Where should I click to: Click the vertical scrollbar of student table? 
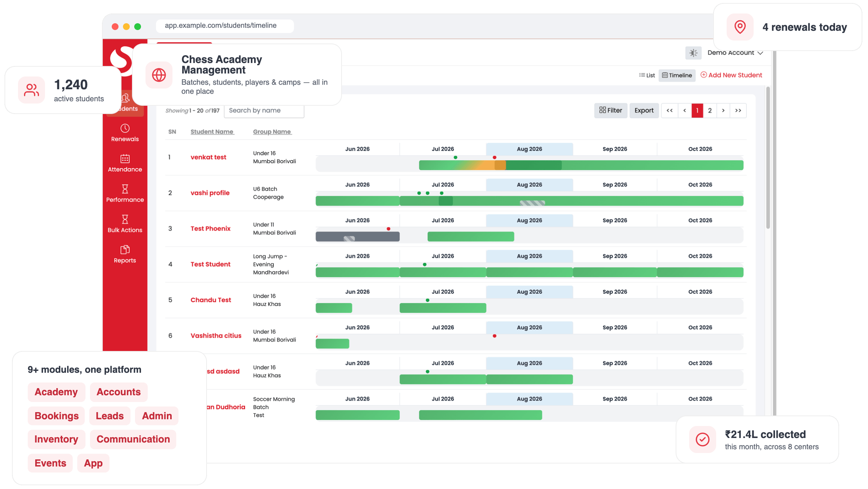768,157
